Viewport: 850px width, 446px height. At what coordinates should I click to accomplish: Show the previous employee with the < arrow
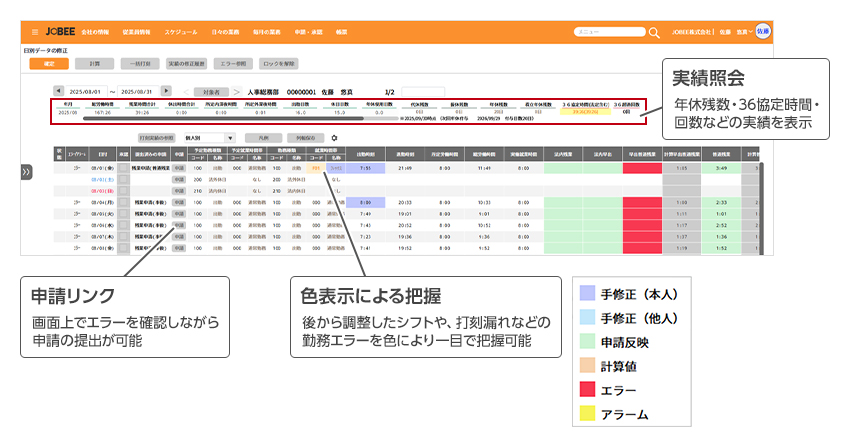click(187, 91)
